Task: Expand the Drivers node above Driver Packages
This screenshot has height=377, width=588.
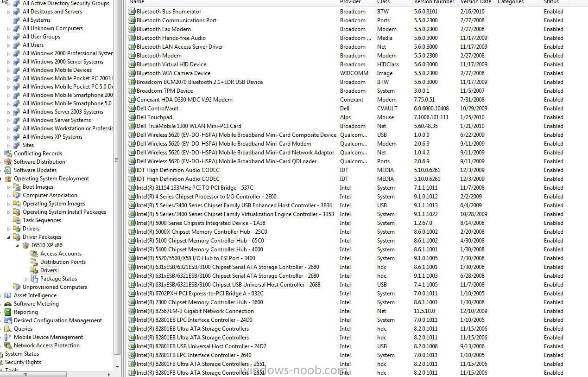Action: tap(8, 229)
